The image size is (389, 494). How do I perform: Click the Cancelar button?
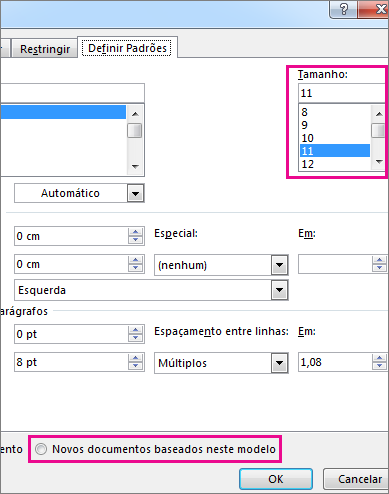(x=356, y=479)
